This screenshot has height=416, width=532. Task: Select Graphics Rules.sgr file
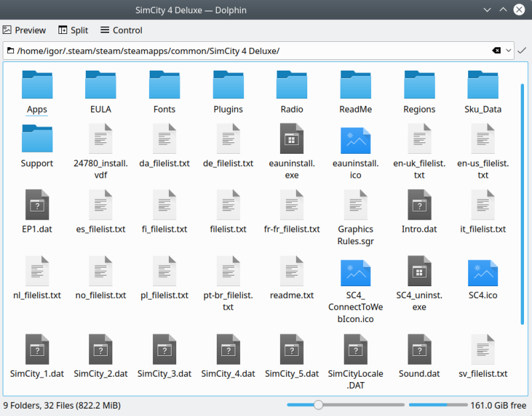[355, 206]
